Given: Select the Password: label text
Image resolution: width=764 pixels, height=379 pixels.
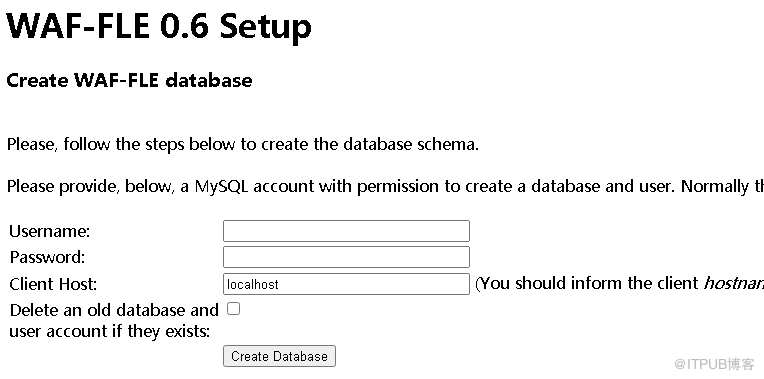Looking at the screenshot, I should 48,257.
